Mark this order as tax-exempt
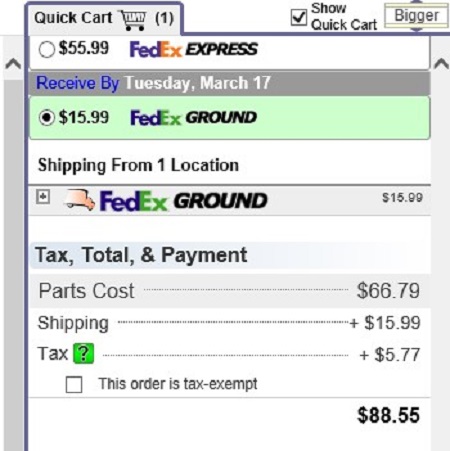This screenshot has width=450, height=451. coord(74,385)
